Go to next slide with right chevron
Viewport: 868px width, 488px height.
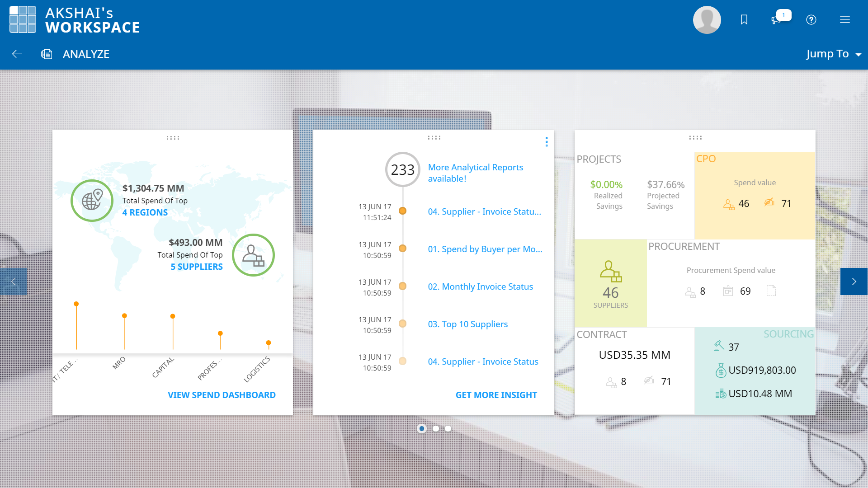coord(854,282)
